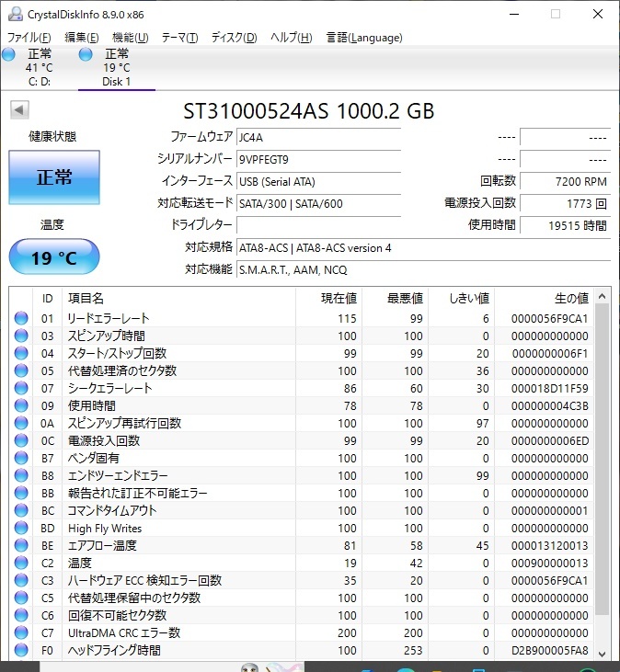This screenshot has height=672, width=620.
Task: Click the 正常 health status button
Action: [54, 177]
